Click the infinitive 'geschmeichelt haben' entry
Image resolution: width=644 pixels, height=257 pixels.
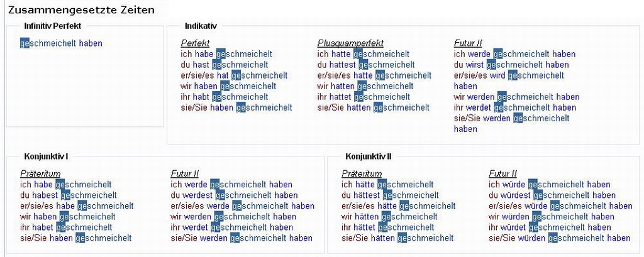[x=61, y=43]
